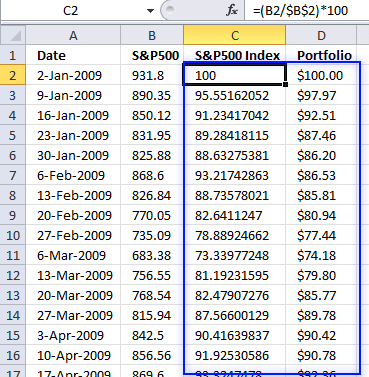Click the S&P500 Index header cell

235,55
